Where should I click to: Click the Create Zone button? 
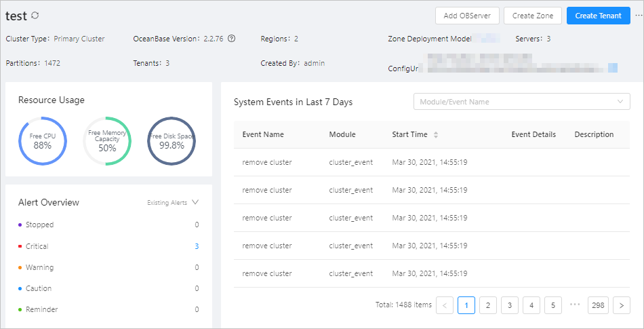533,16
